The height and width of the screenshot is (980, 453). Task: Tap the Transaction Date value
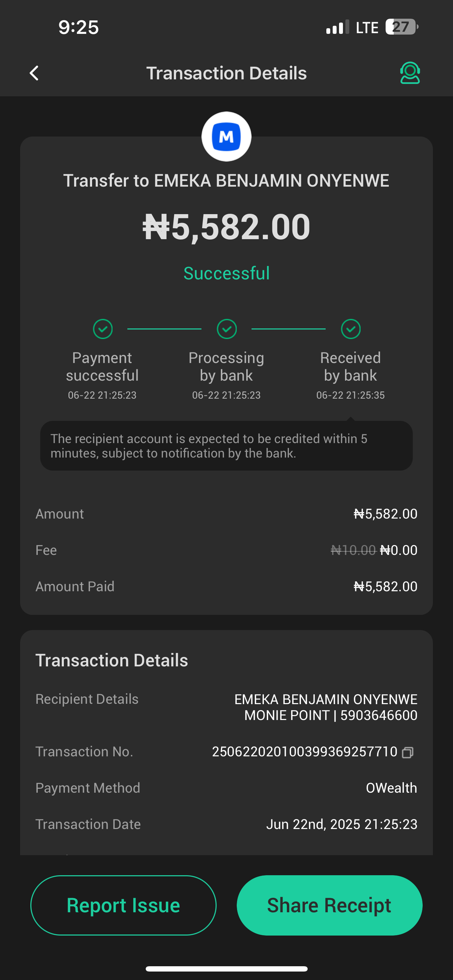click(x=342, y=824)
